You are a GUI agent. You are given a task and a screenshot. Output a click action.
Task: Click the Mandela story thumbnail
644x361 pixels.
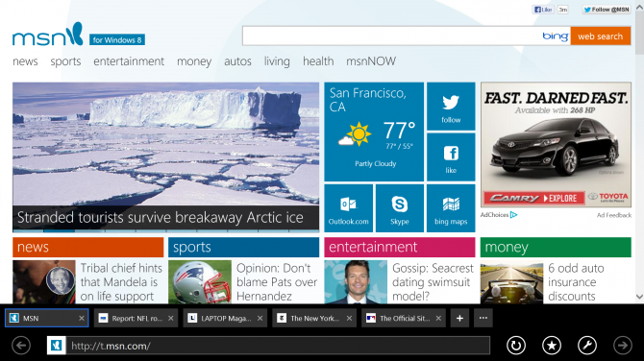44,282
